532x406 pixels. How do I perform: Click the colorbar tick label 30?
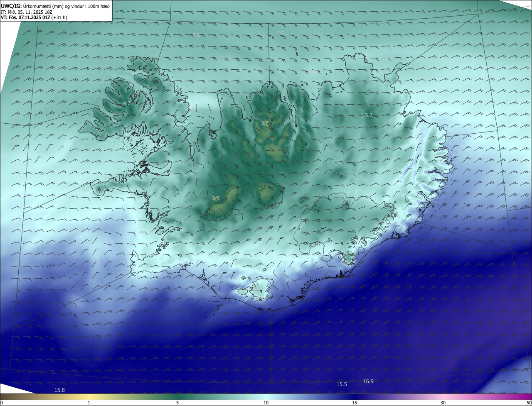[x=443, y=403]
